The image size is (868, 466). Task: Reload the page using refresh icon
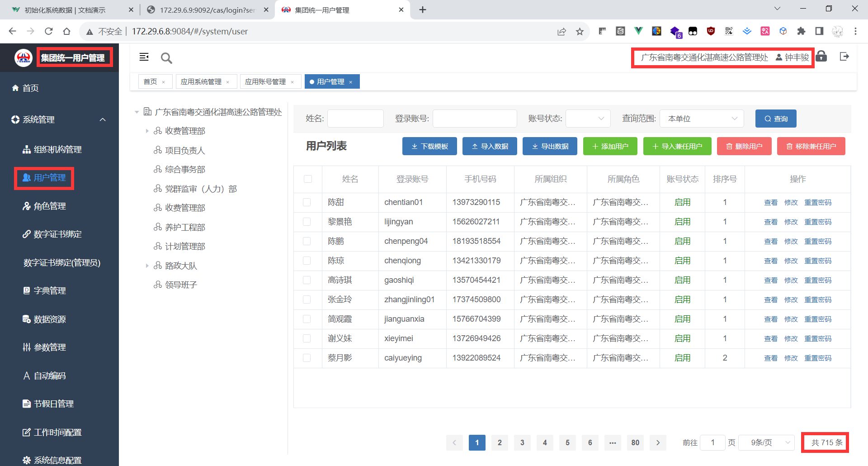(x=49, y=31)
